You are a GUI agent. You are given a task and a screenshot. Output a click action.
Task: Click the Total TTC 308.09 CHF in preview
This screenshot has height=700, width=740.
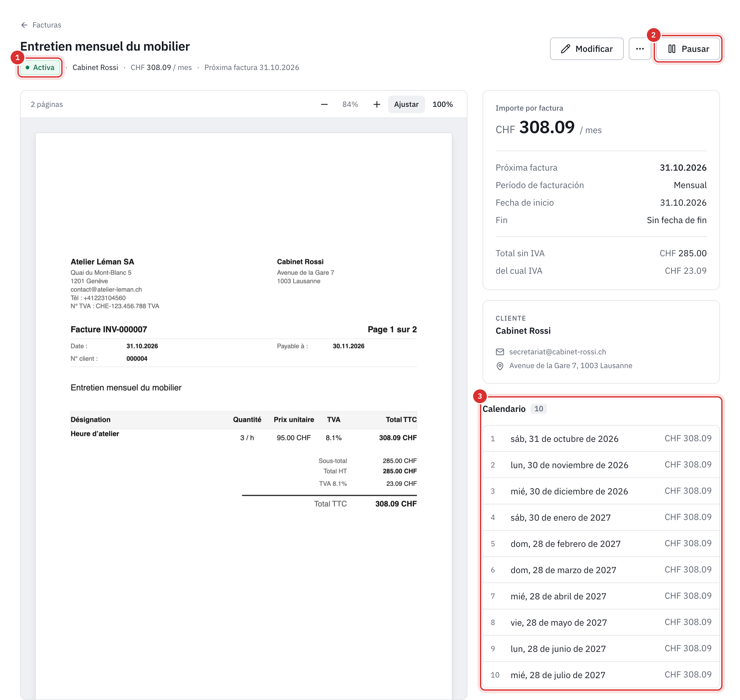(x=396, y=504)
